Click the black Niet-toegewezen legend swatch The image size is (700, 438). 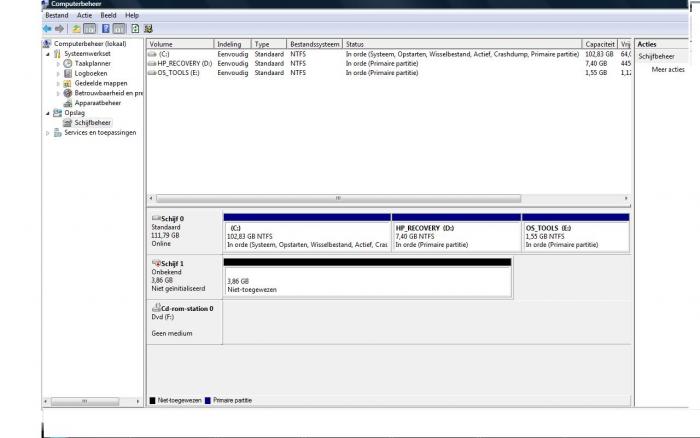pyautogui.click(x=152, y=400)
